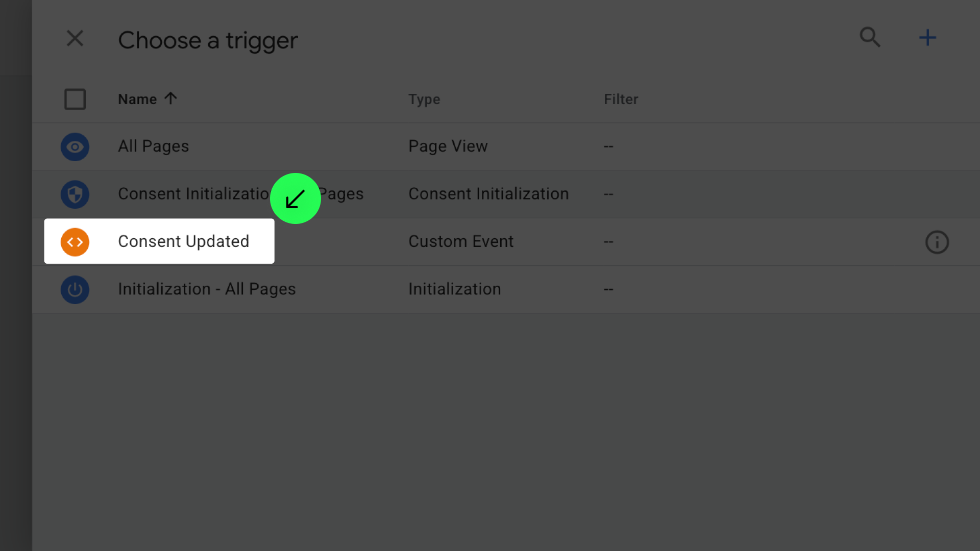
Task: Create new trigger with plus icon
Action: (927, 37)
